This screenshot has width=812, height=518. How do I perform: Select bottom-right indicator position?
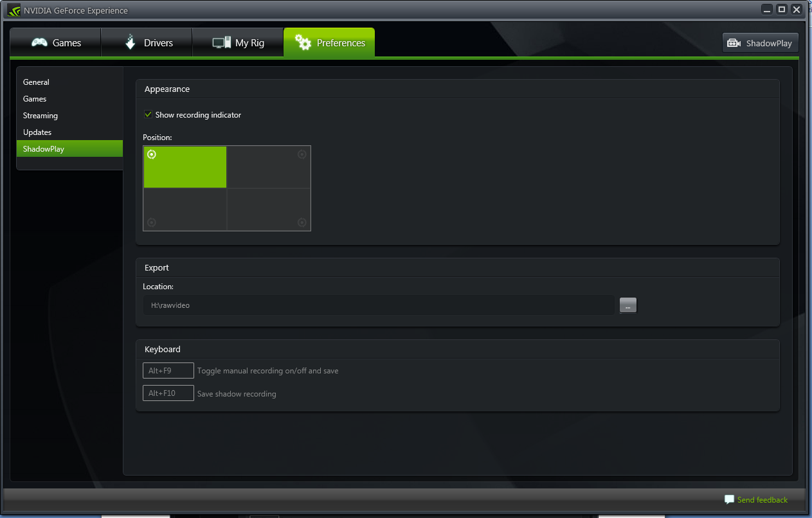(269, 209)
